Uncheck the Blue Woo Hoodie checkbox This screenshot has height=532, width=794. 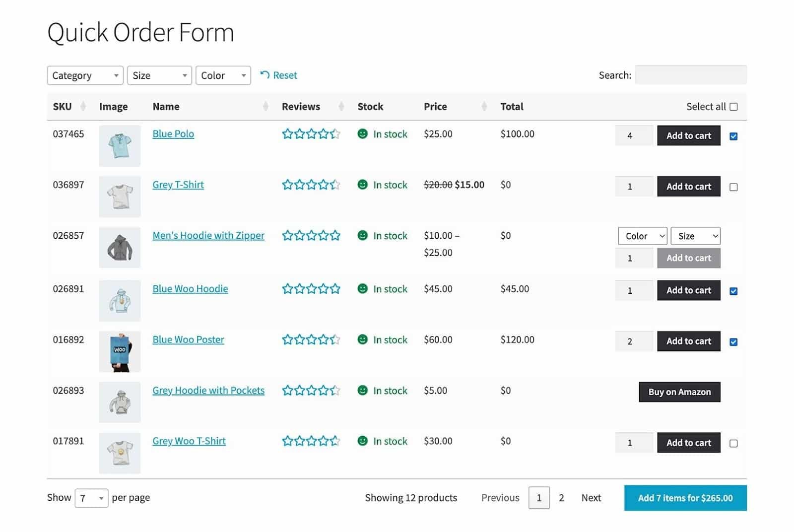(733, 291)
